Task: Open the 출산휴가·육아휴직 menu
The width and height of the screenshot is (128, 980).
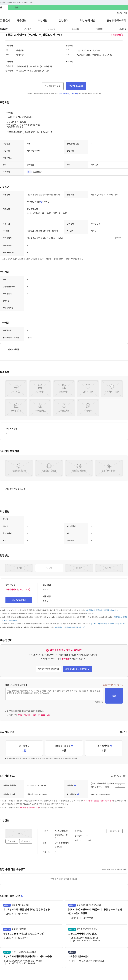Action: click(117, 21)
